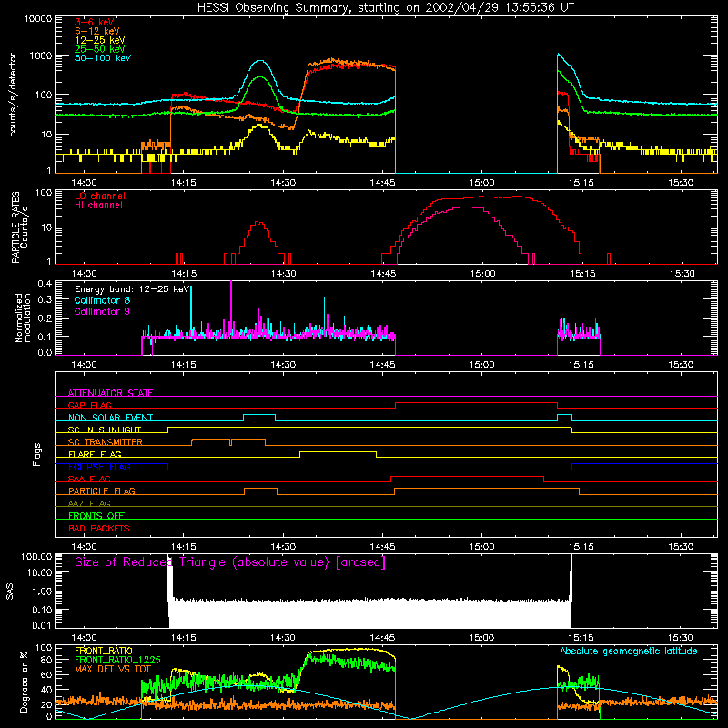The width and height of the screenshot is (728, 728).
Task: Click the 'SC_TRANSMITTER' flag label
Action: pyautogui.click(x=106, y=442)
